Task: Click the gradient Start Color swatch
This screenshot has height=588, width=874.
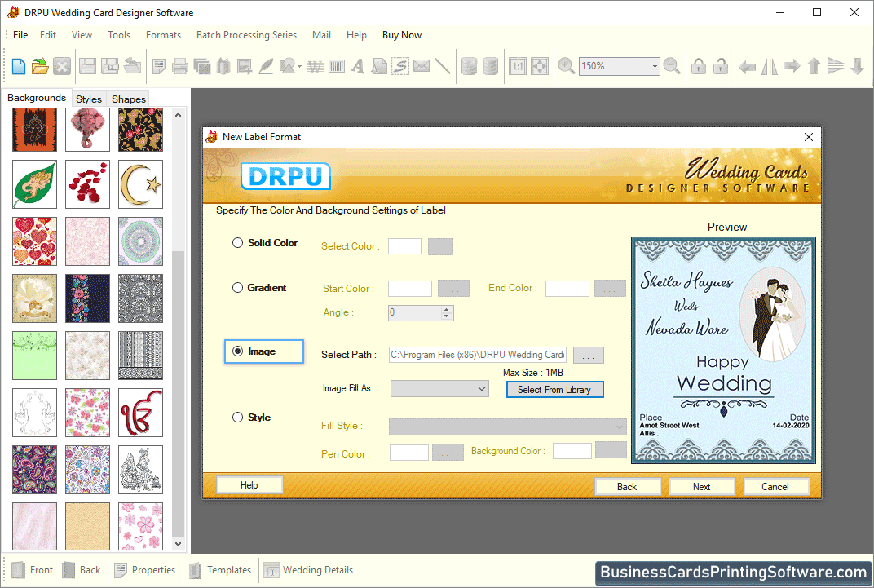Action: tap(410, 288)
